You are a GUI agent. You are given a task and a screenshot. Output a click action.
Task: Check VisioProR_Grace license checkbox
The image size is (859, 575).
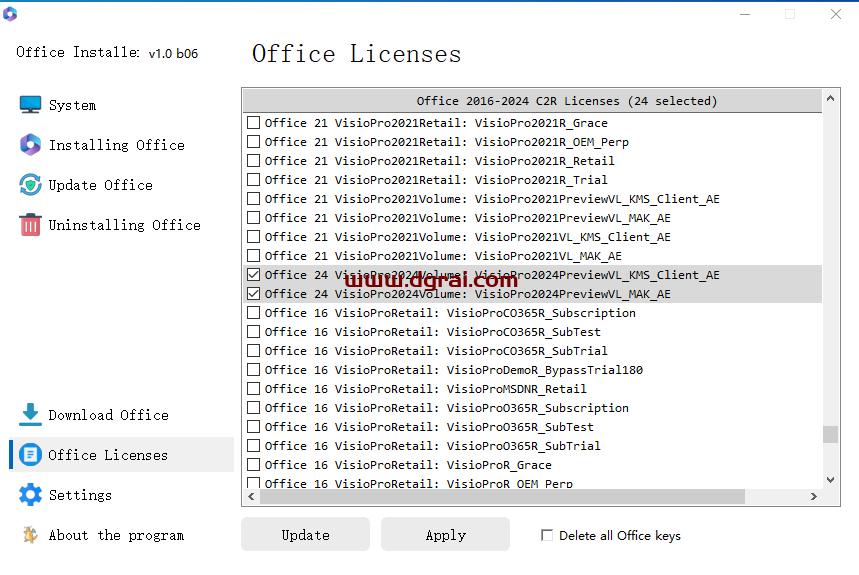click(253, 464)
